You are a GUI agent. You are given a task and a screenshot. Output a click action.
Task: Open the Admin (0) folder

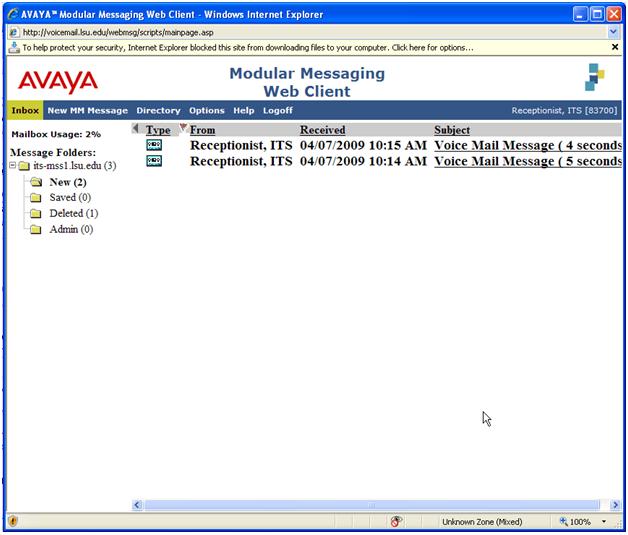coord(71,229)
